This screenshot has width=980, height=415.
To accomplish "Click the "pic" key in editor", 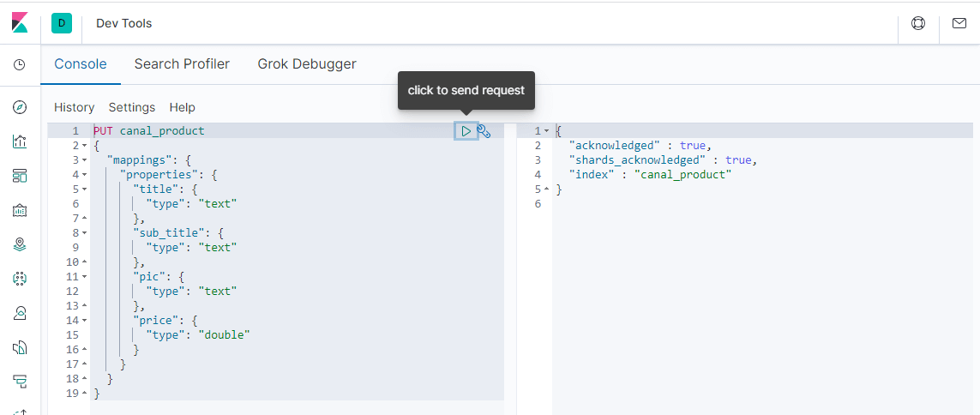I will tap(148, 277).
